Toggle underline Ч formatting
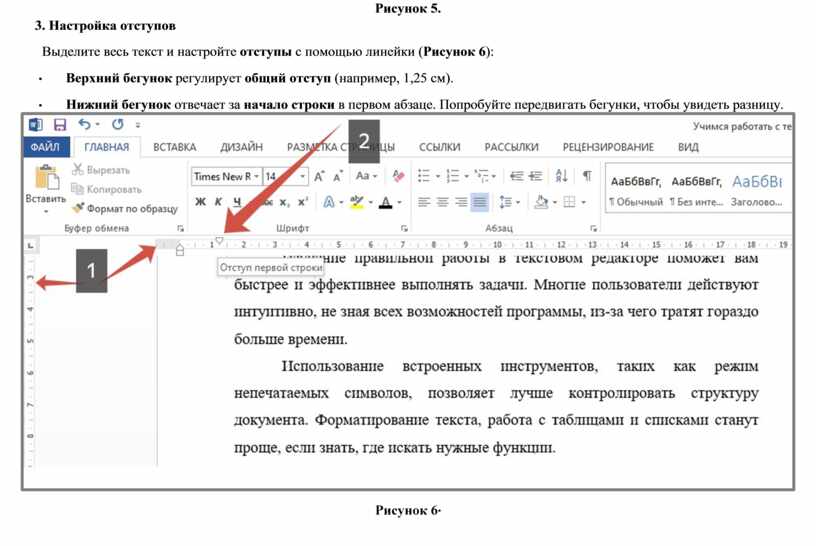This screenshot has height=546, width=816. tap(237, 202)
